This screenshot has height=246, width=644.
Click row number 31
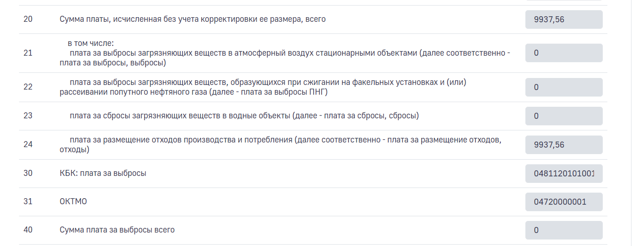28,202
